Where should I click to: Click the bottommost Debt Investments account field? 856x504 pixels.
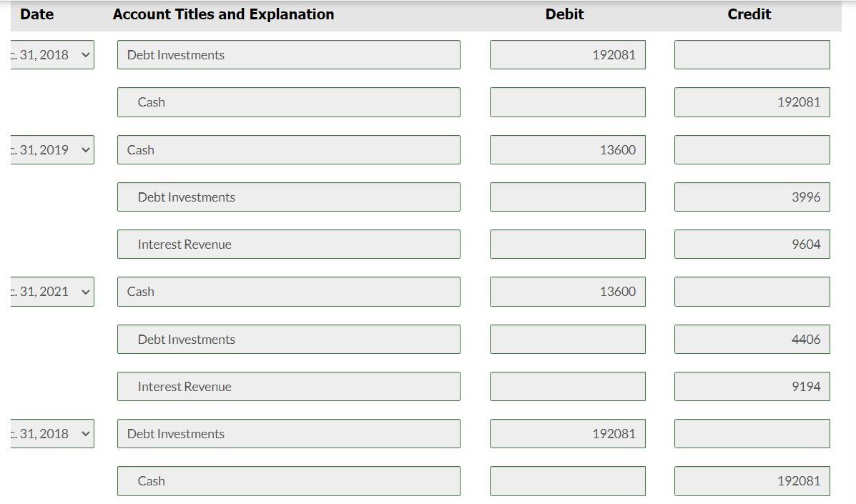coord(288,434)
